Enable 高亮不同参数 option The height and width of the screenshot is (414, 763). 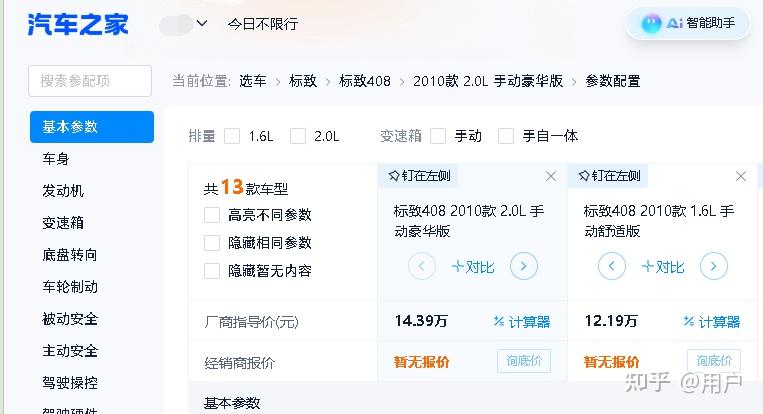[x=212, y=215]
